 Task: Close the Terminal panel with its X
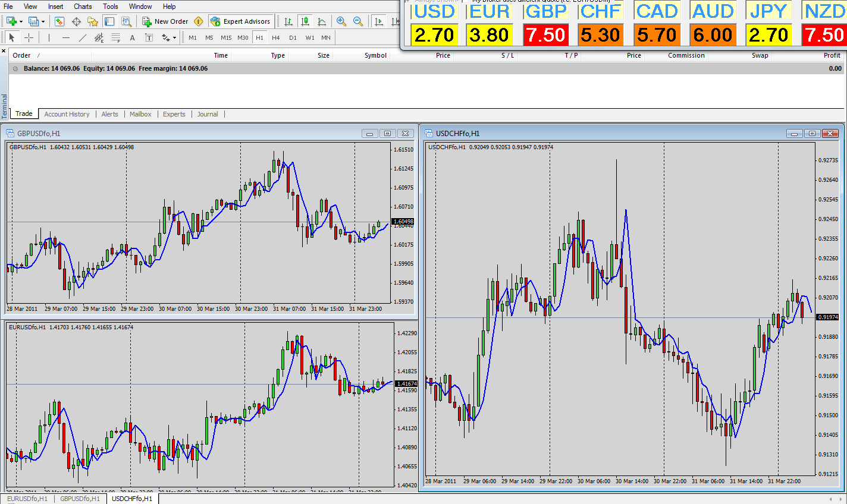(4, 52)
